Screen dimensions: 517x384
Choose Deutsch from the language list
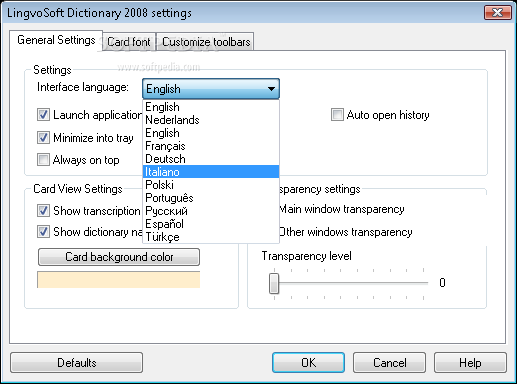(x=211, y=159)
